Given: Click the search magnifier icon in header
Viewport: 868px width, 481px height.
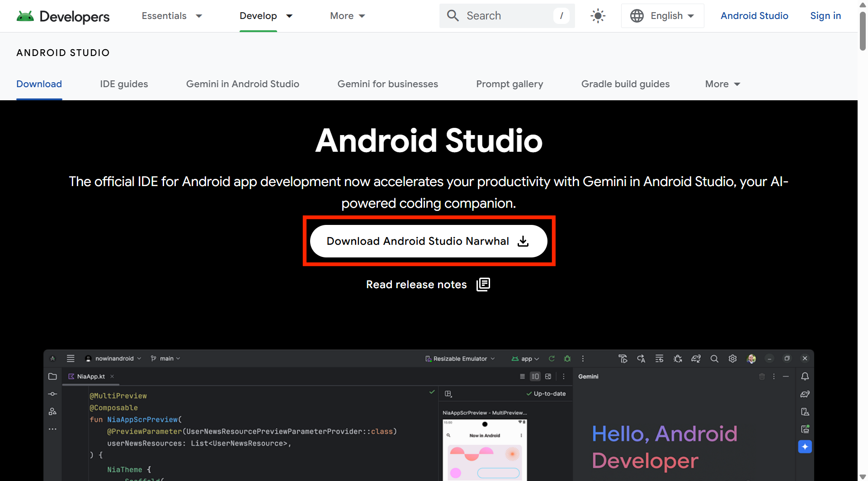Looking at the screenshot, I should click(453, 16).
